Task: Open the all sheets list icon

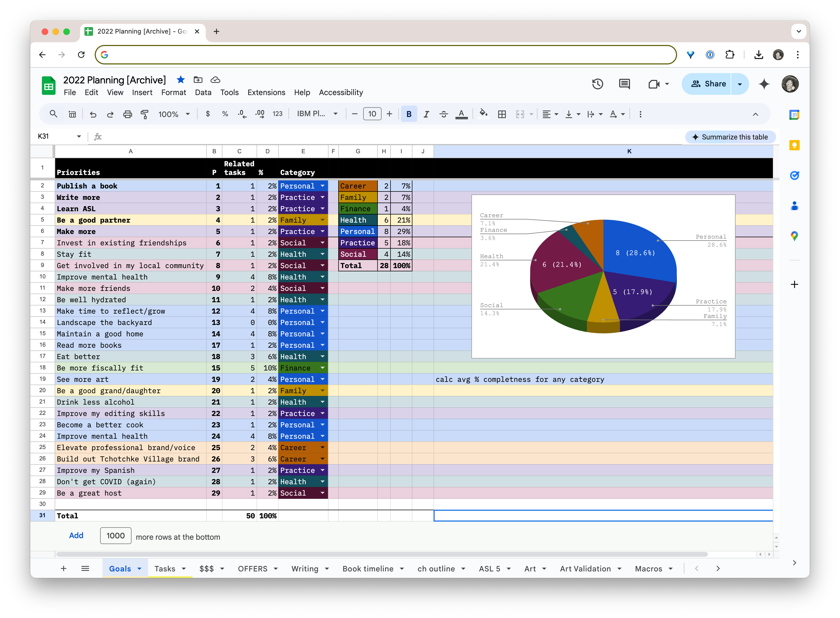Action: click(x=85, y=569)
